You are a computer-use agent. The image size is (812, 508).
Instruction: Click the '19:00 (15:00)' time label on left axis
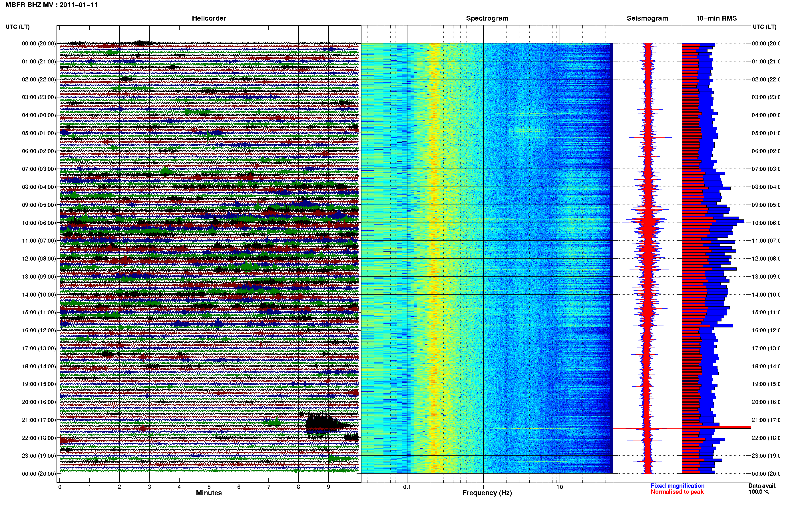[x=39, y=384]
